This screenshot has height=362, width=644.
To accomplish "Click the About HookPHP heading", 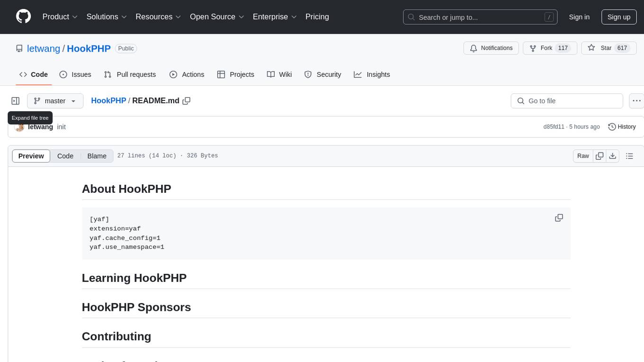I will click(126, 189).
